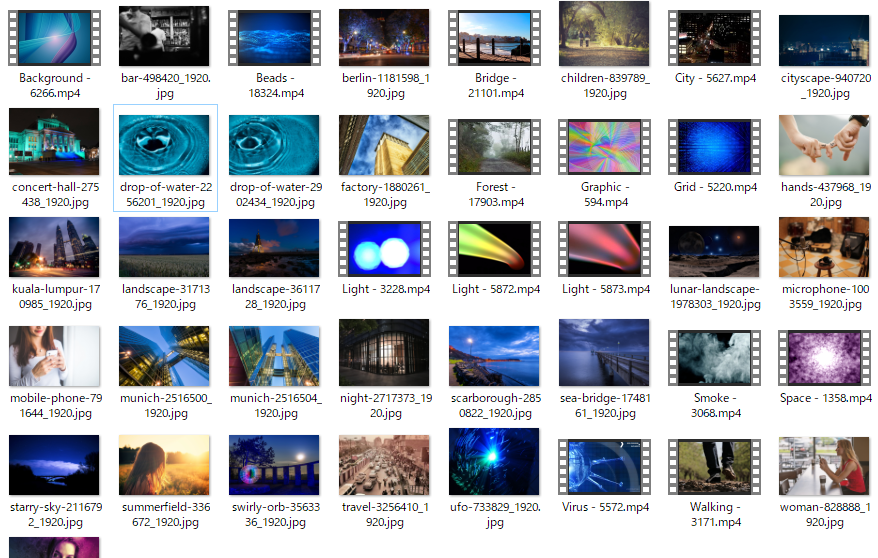Screen dimensions: 878x558
Task: Click the Beads - 18324.mp4 video icon
Action: click(x=274, y=38)
